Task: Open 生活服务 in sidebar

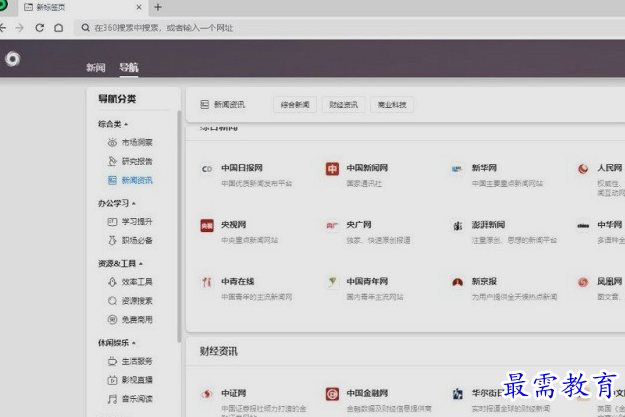Action: point(130,361)
